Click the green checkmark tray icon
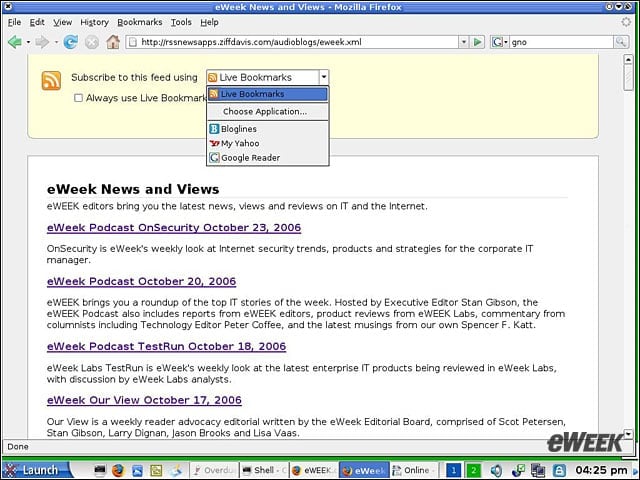 518,471
